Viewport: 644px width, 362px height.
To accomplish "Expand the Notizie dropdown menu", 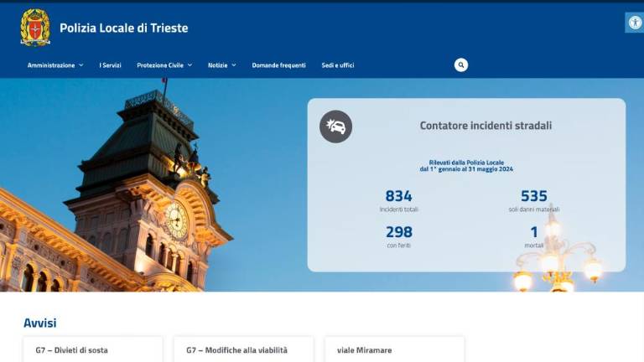I will 221,65.
